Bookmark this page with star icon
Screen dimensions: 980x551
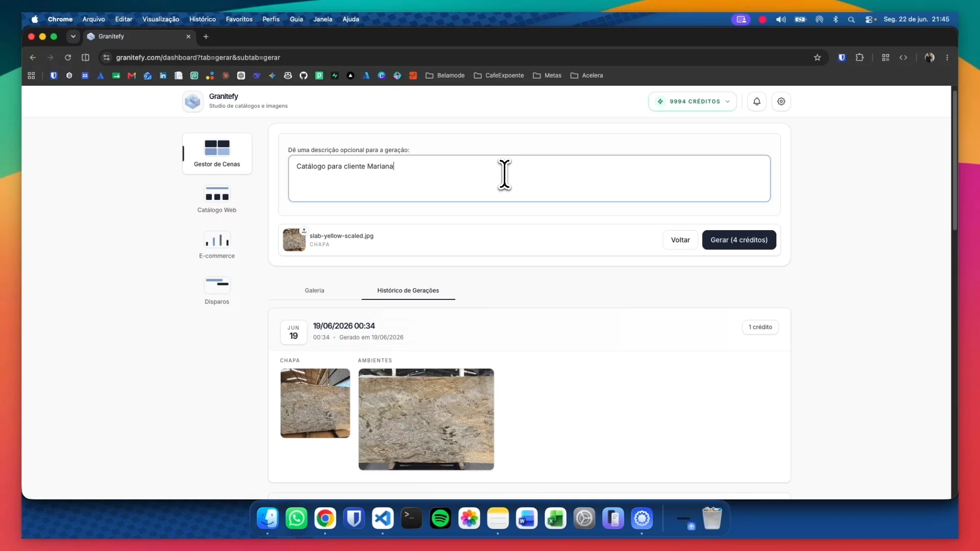[817, 58]
